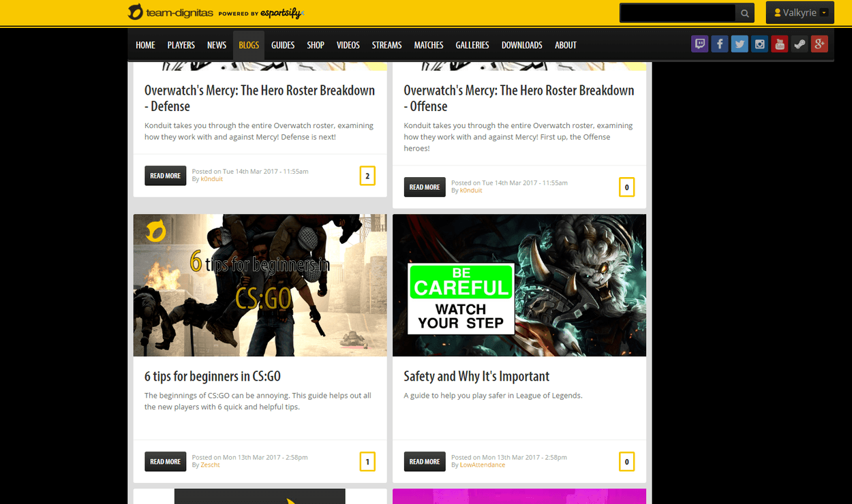
Task: Click the Valkyrie user profile icon
Action: click(777, 13)
